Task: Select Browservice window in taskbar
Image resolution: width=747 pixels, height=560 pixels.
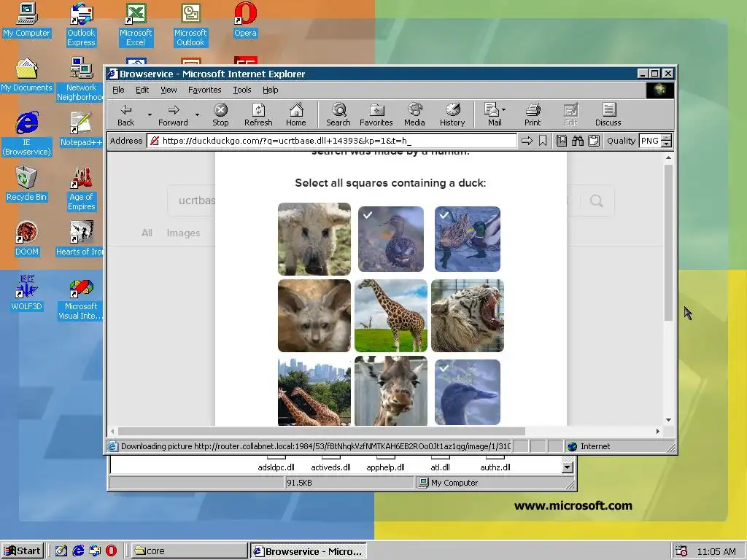Action: pyautogui.click(x=309, y=551)
